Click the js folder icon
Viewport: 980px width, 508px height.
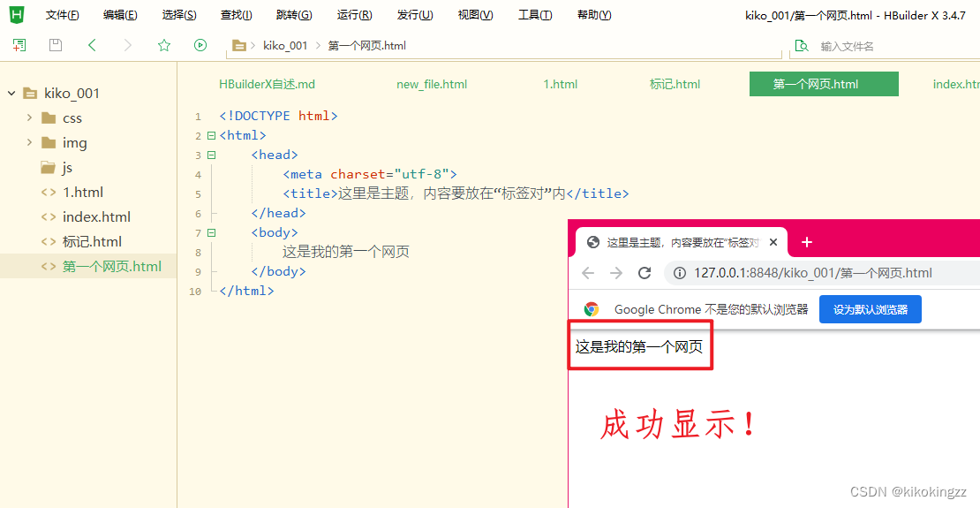click(x=49, y=168)
